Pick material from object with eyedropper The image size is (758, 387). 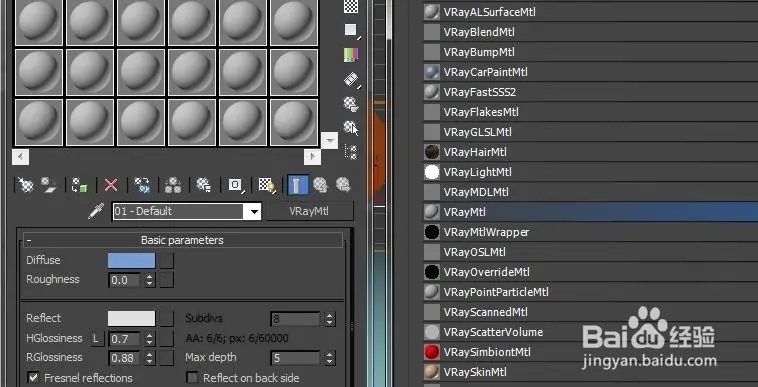pyautogui.click(x=96, y=211)
